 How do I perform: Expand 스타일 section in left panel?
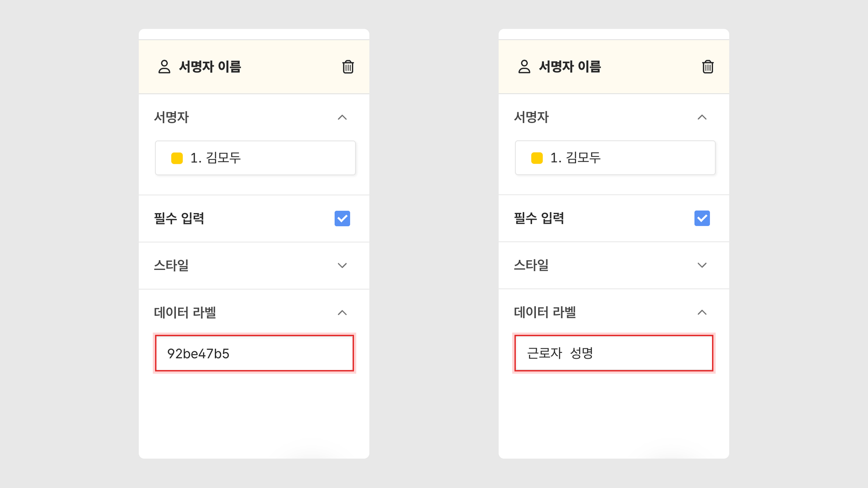click(342, 265)
